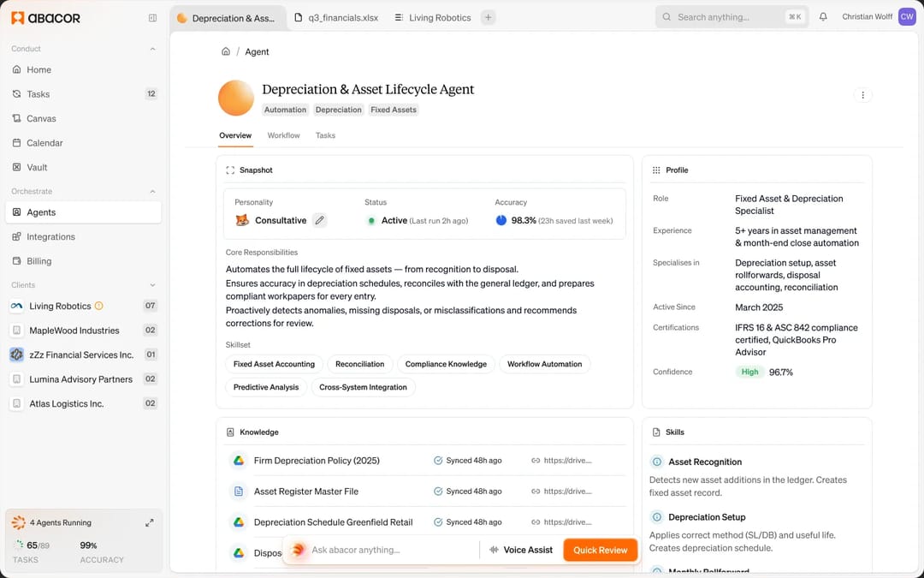Collapse the sidebar panel icon

[x=152, y=18]
